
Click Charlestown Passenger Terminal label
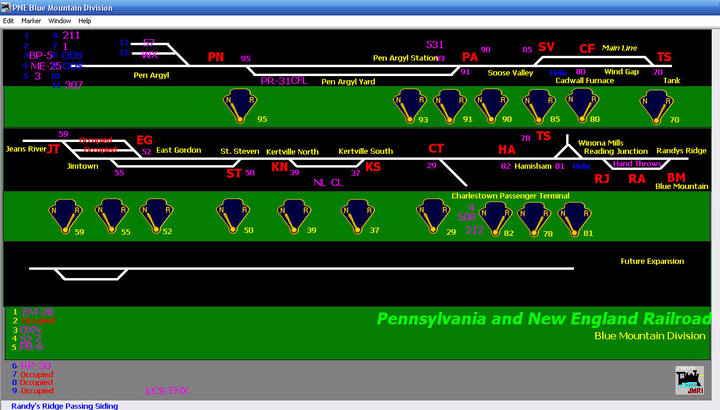coord(510,196)
